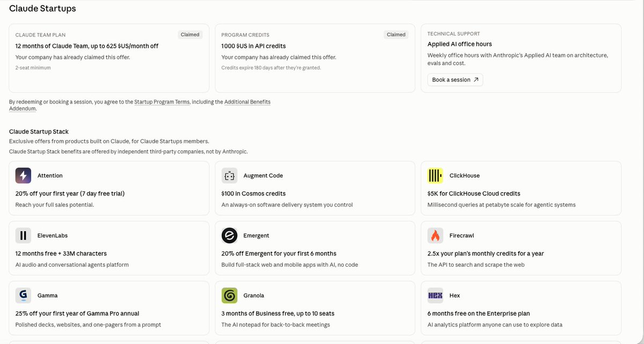Click '12 months free + 33M characters' text
This screenshot has width=644, height=344.
[x=61, y=254]
